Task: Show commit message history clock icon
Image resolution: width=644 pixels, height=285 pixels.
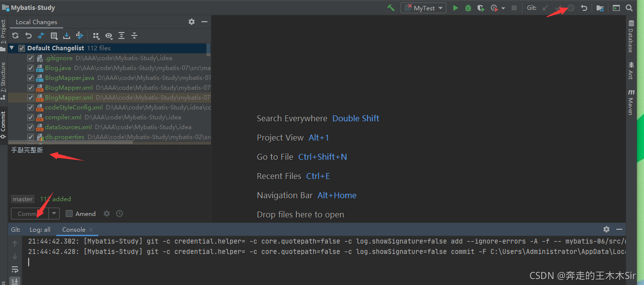Action: click(x=120, y=214)
